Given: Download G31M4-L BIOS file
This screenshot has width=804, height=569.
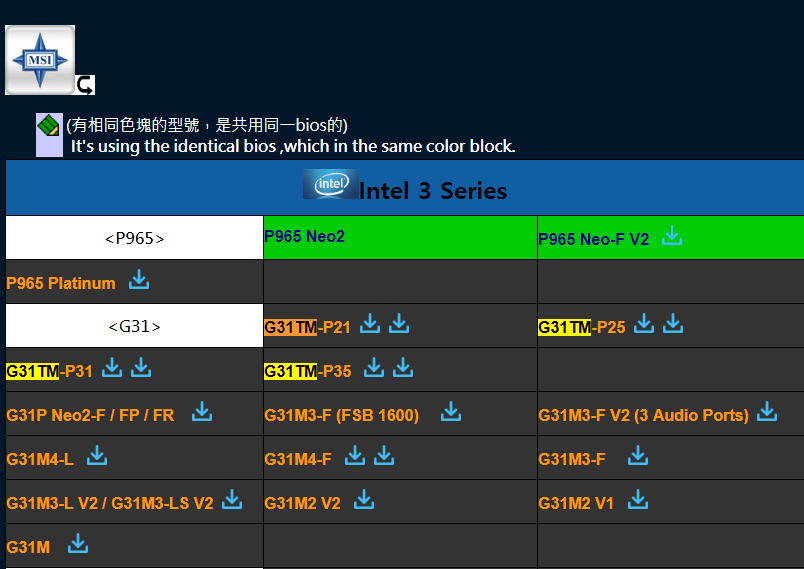Looking at the screenshot, I should (x=97, y=456).
